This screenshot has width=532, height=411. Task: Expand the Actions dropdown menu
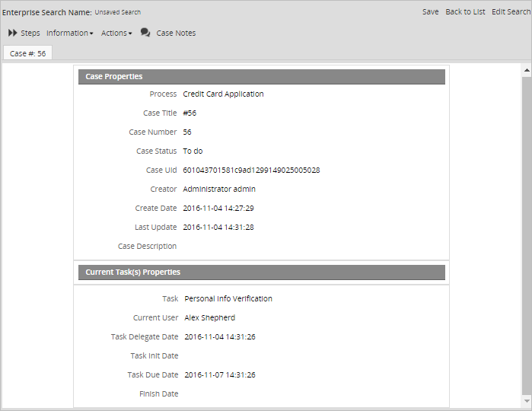116,33
